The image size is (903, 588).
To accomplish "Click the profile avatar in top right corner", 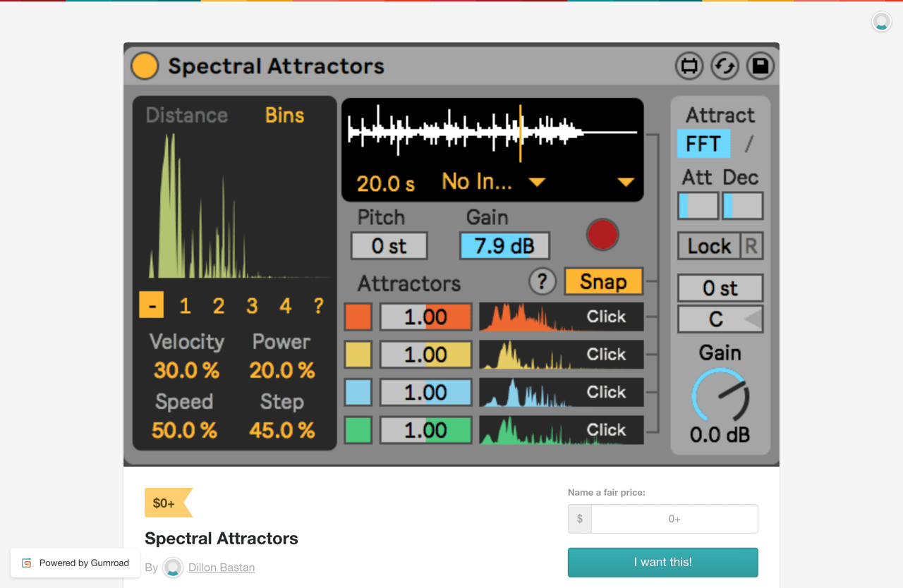I will pos(881,22).
